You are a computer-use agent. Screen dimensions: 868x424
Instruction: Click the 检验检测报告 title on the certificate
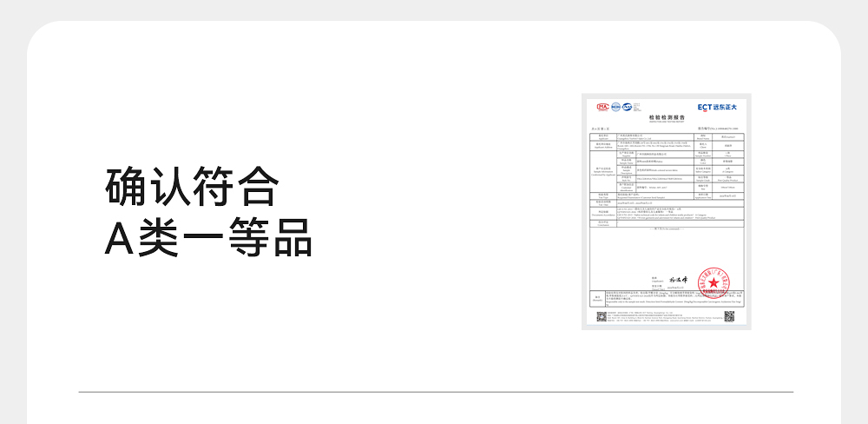point(667,117)
